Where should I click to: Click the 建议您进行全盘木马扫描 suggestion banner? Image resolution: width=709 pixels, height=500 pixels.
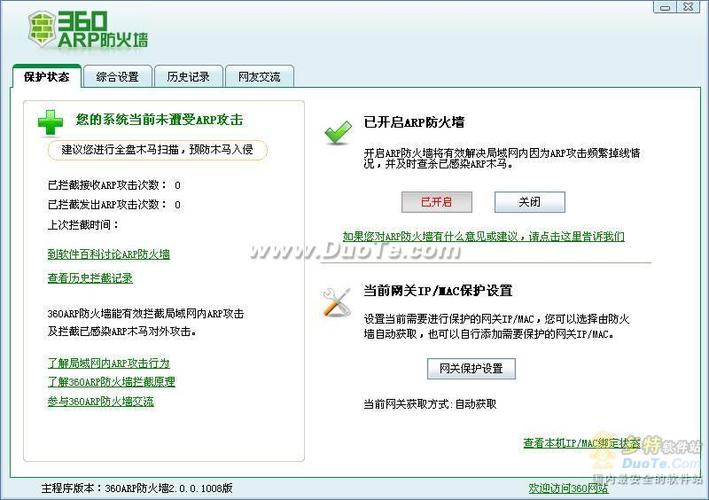click(x=157, y=150)
